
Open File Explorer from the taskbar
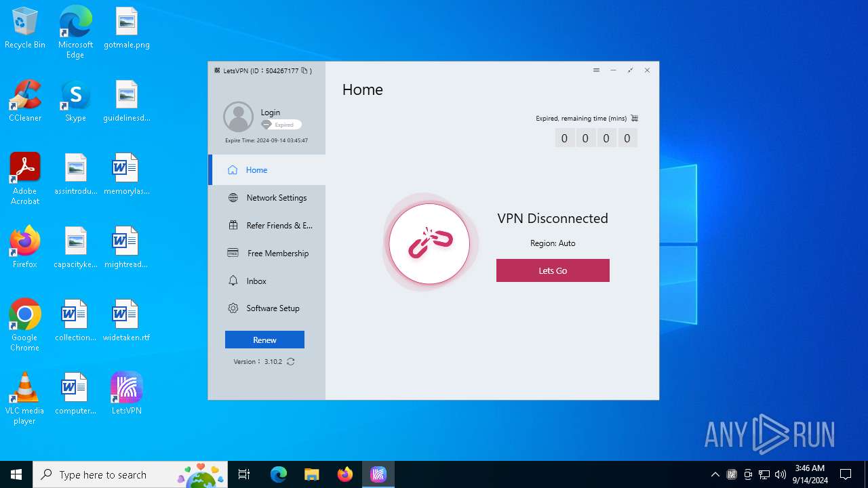tap(311, 474)
